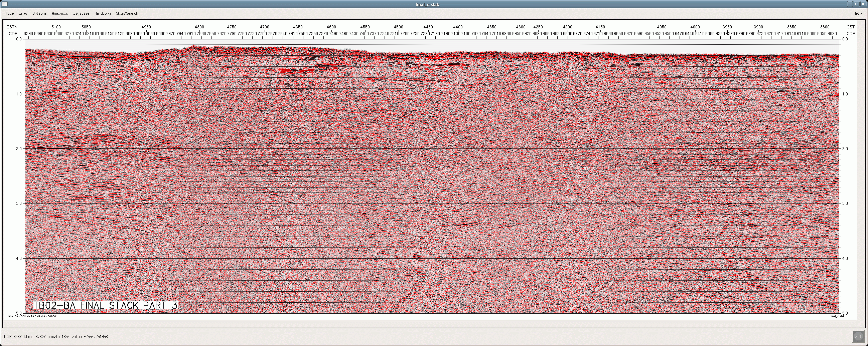Open the Analysis menu

(x=60, y=13)
